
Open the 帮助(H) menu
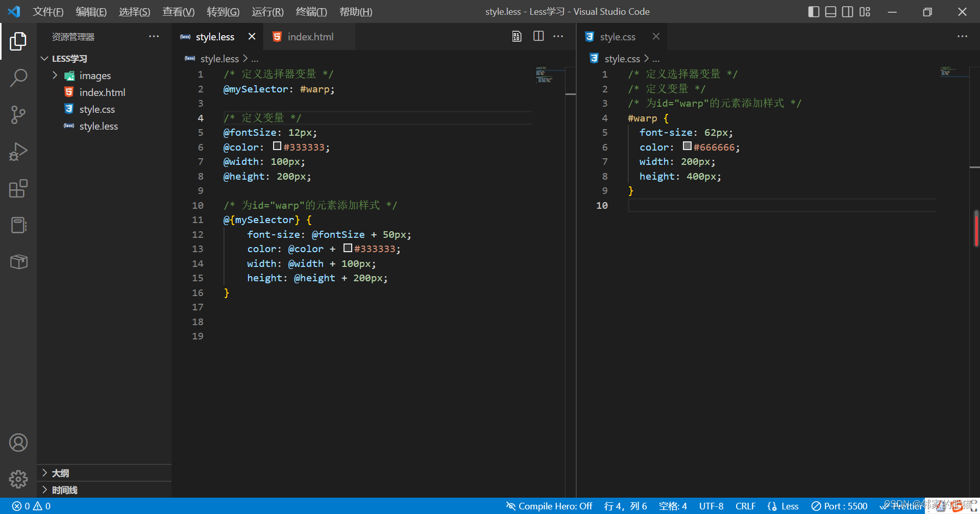coord(356,11)
